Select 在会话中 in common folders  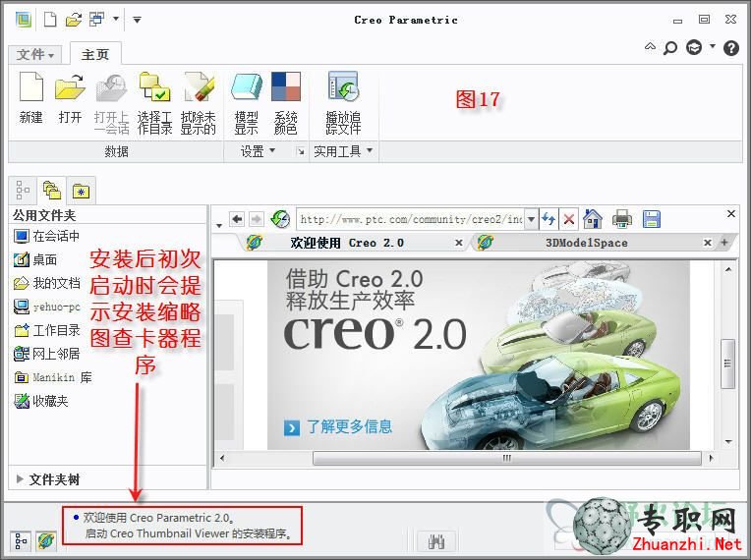[46, 236]
